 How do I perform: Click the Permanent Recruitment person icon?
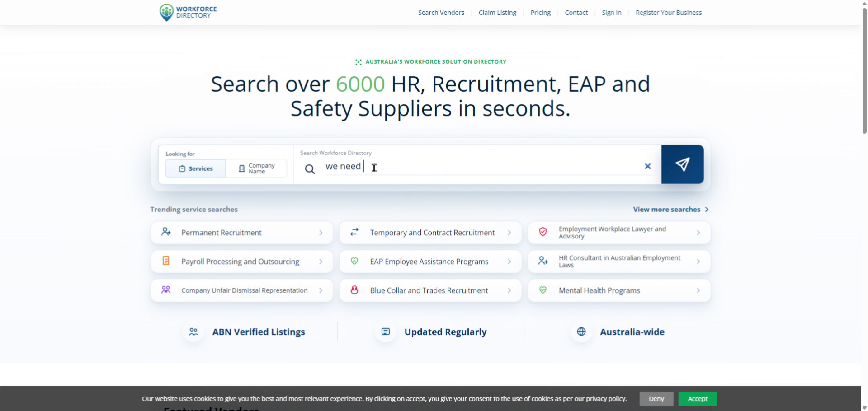[166, 232]
